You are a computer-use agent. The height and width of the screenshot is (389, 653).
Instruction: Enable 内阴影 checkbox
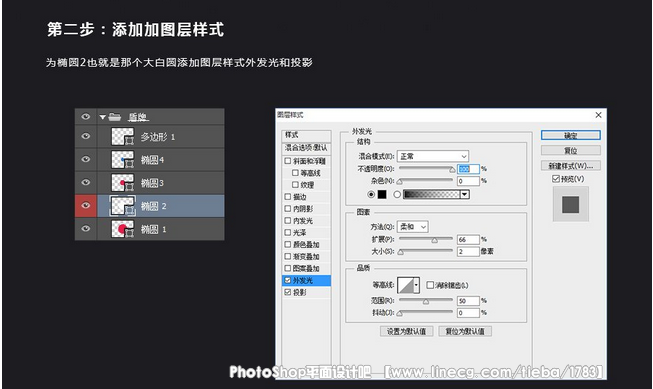[x=288, y=208]
